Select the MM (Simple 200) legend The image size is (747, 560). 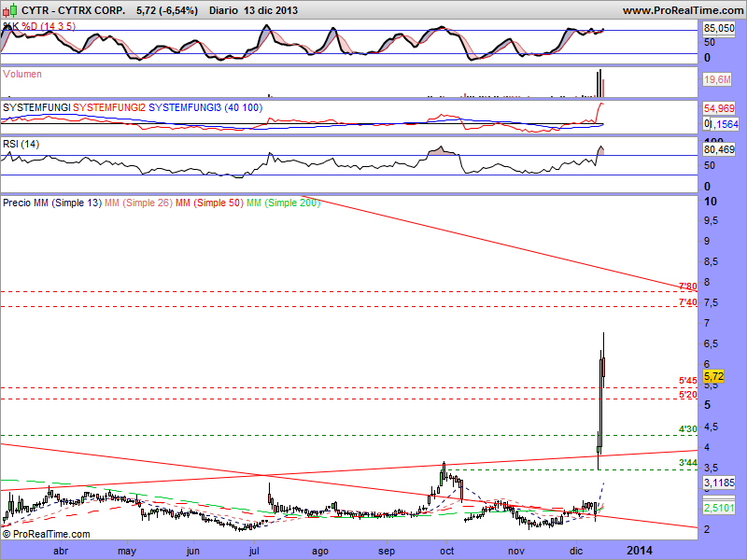[x=284, y=203]
